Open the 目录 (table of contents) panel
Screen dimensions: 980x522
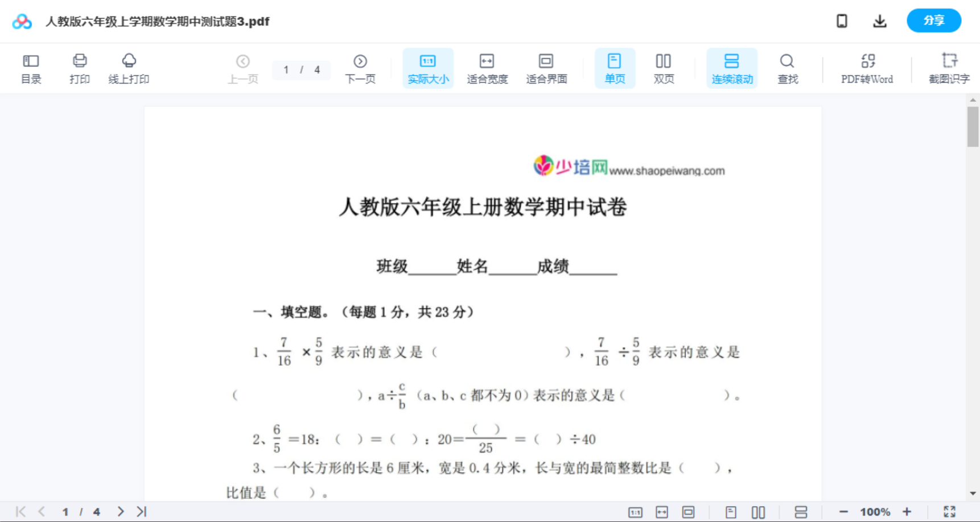(31, 68)
